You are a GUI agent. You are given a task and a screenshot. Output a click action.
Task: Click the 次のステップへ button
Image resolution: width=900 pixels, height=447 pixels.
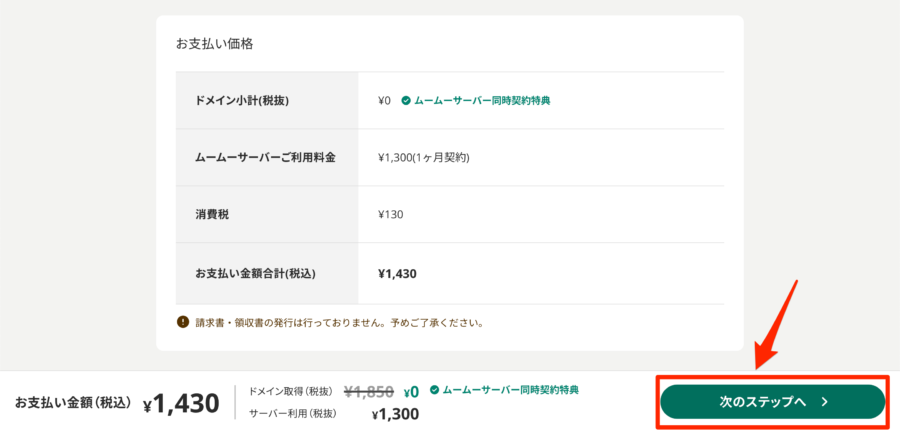pos(773,402)
